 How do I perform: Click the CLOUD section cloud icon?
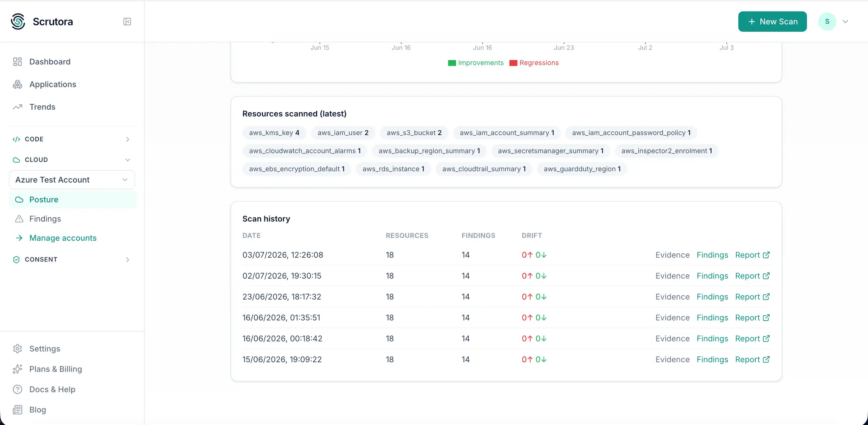pos(17,160)
